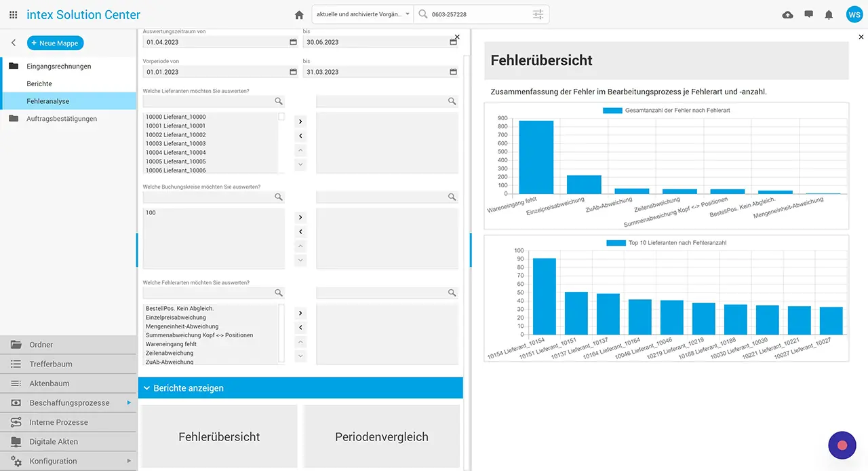The width and height of the screenshot is (868, 471).
Task: Select Berichte in the sidebar
Action: pos(39,83)
